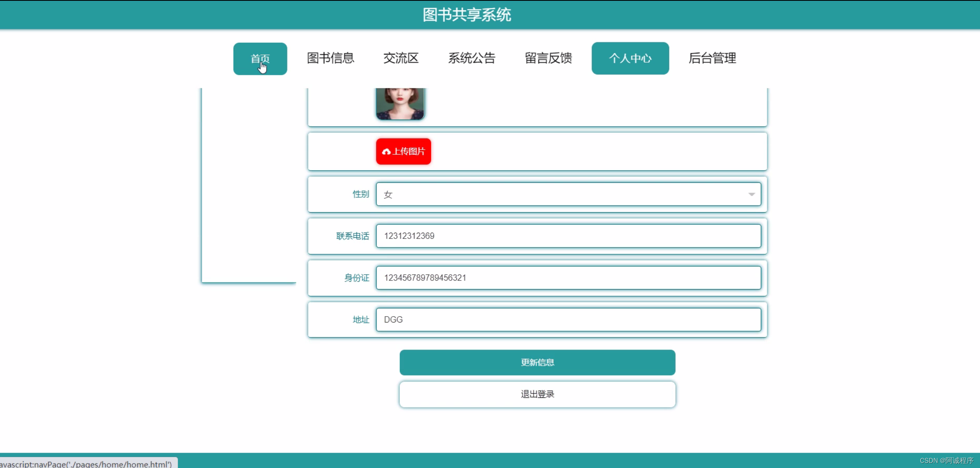Click the dropdown arrow beside the gender field
This screenshot has width=980, height=468.
(752, 194)
